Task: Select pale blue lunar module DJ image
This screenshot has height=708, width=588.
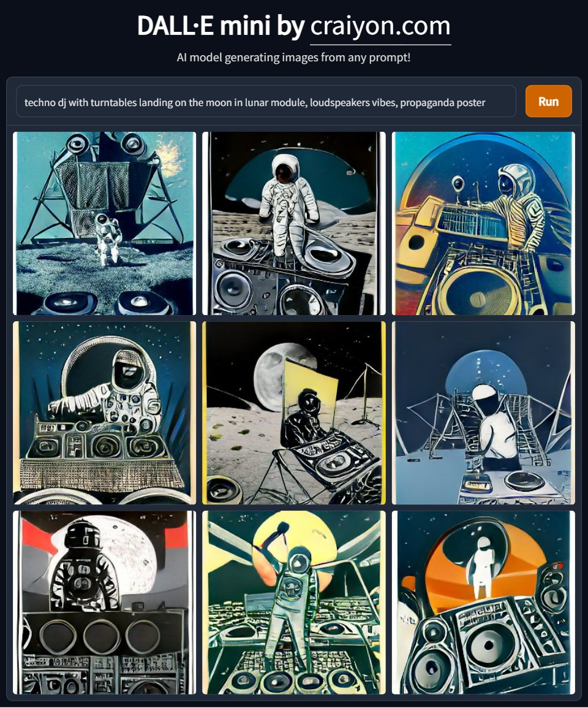Action: click(x=483, y=413)
